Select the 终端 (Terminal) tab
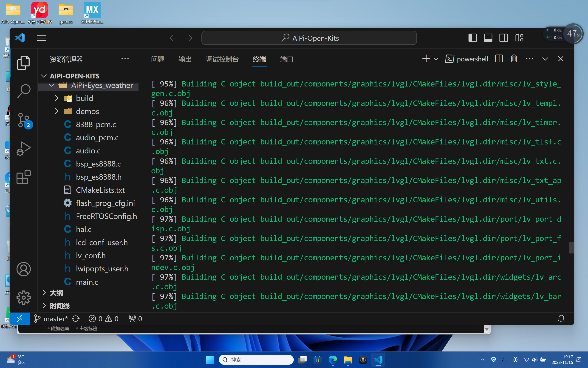Screen dimensions: 588x368 pos(259,59)
